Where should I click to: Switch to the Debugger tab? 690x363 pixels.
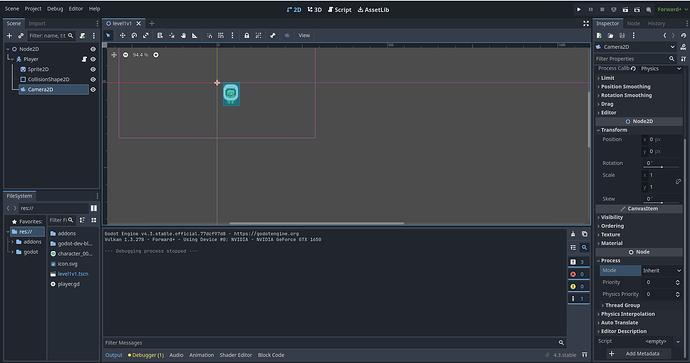point(146,355)
